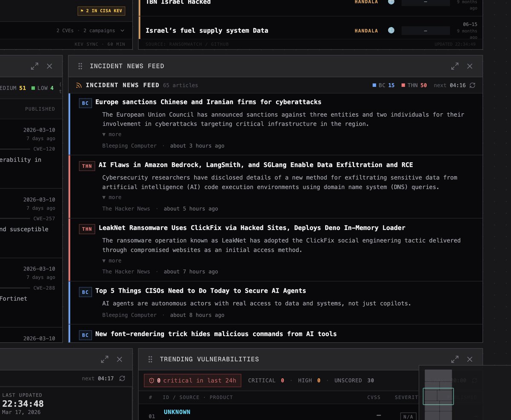Click the THN badge on the LeakNet article

(87, 229)
